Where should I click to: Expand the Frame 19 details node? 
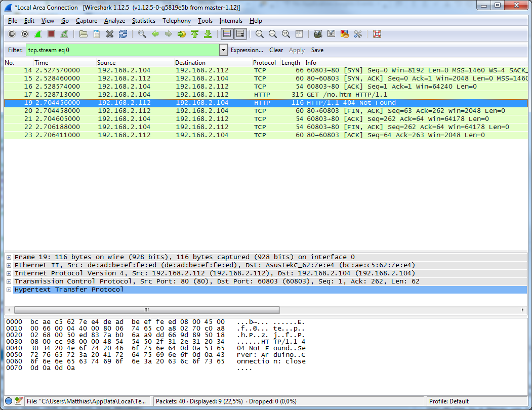click(9, 257)
